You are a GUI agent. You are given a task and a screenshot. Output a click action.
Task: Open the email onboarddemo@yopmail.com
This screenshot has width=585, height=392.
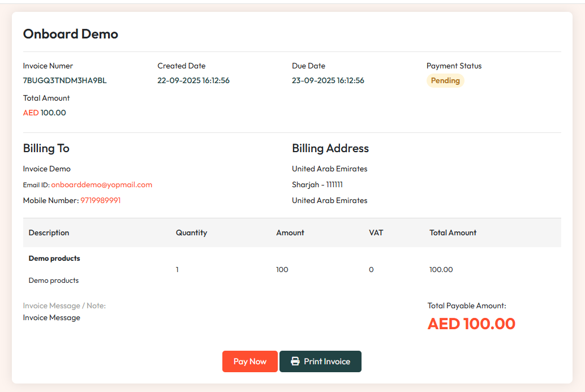[x=102, y=184]
